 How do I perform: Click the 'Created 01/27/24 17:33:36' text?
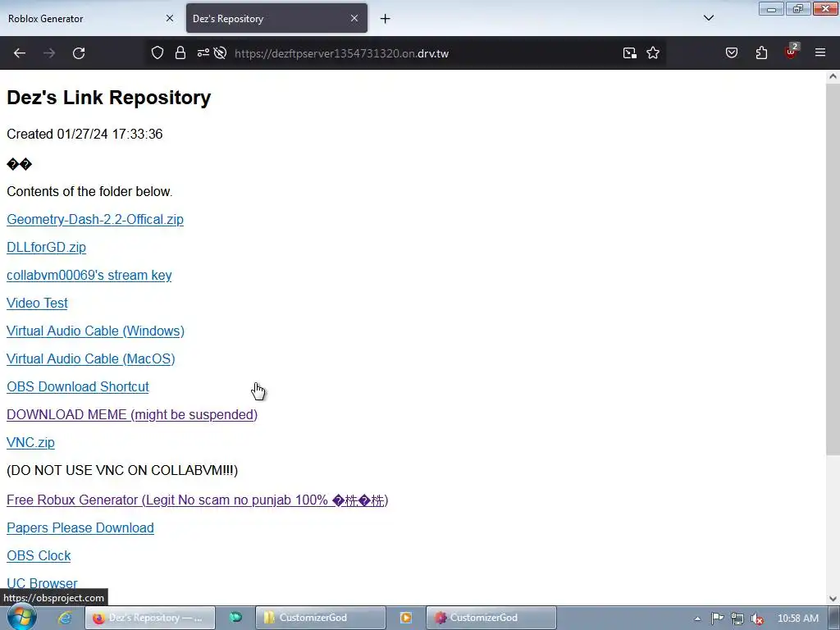[84, 134]
